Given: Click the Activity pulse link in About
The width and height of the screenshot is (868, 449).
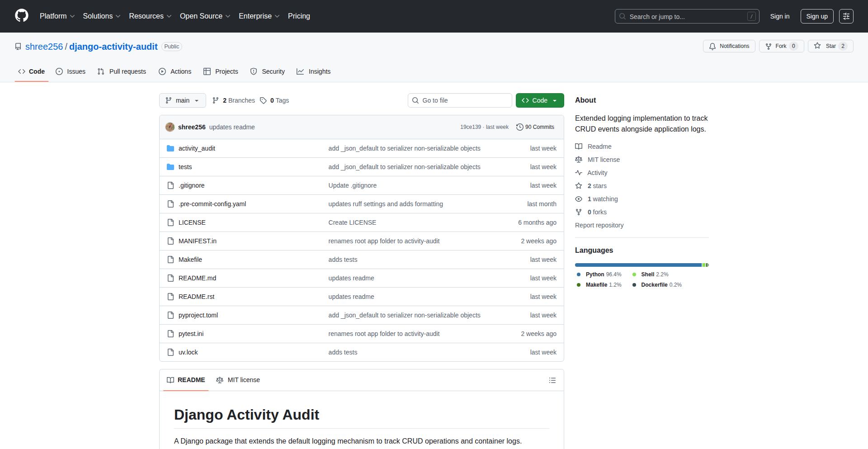Looking at the screenshot, I should (x=597, y=173).
